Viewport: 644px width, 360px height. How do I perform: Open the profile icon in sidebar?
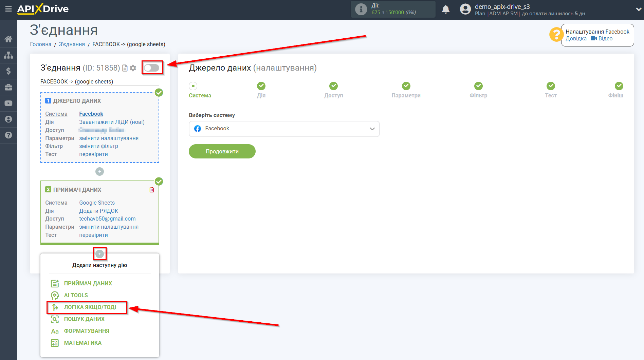click(x=8, y=119)
